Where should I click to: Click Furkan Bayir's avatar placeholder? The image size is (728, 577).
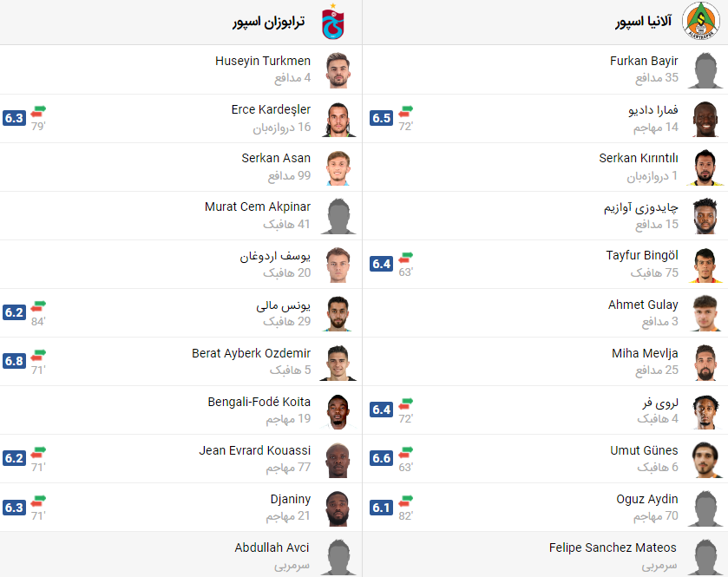tap(705, 70)
